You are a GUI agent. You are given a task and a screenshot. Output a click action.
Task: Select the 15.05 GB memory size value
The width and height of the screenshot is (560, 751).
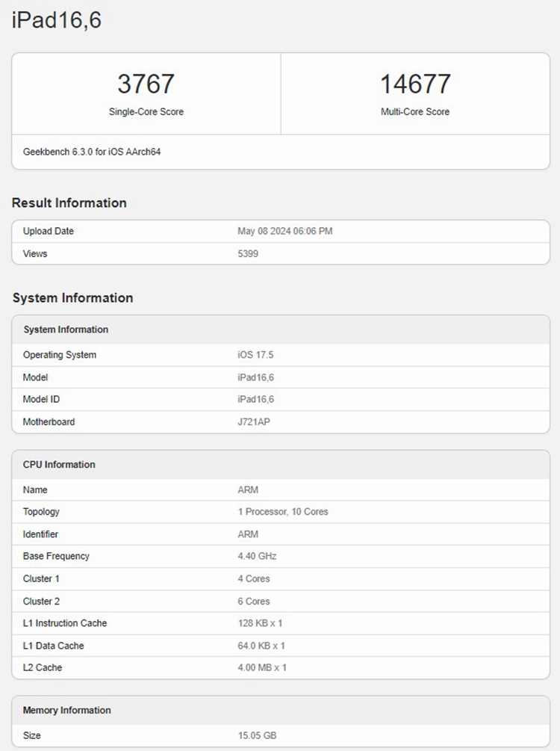[257, 735]
